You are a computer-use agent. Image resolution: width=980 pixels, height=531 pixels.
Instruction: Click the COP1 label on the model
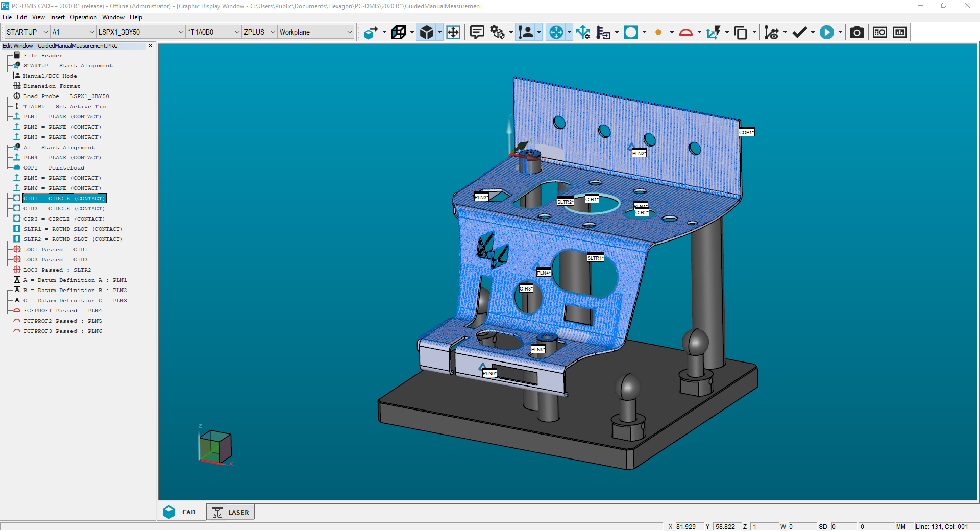coord(747,132)
